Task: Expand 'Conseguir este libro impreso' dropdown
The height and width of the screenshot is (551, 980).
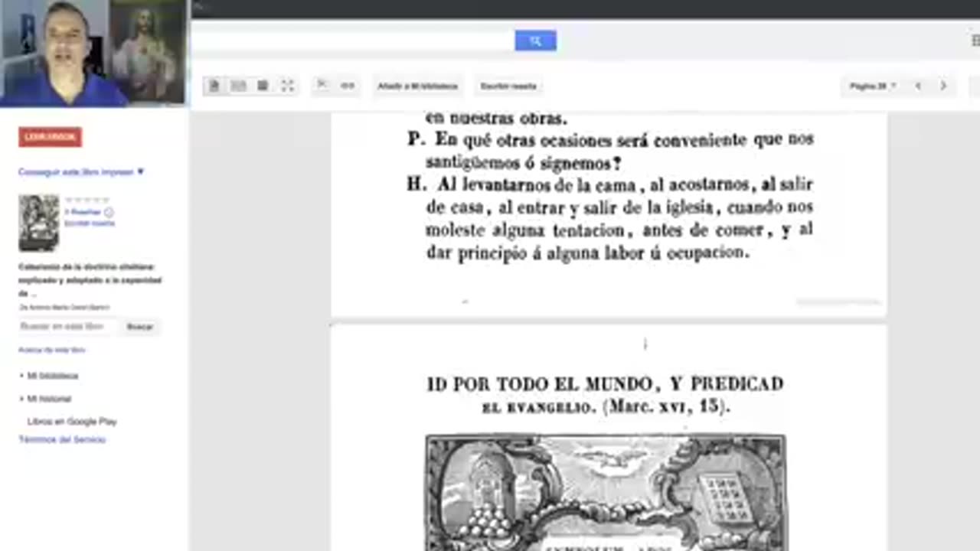Action: coord(81,172)
